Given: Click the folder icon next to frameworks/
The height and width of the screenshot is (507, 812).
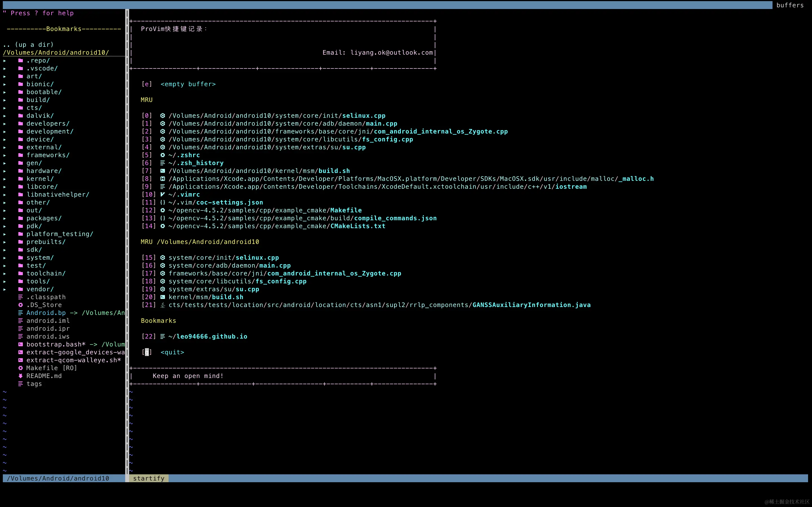Looking at the screenshot, I should pos(21,155).
